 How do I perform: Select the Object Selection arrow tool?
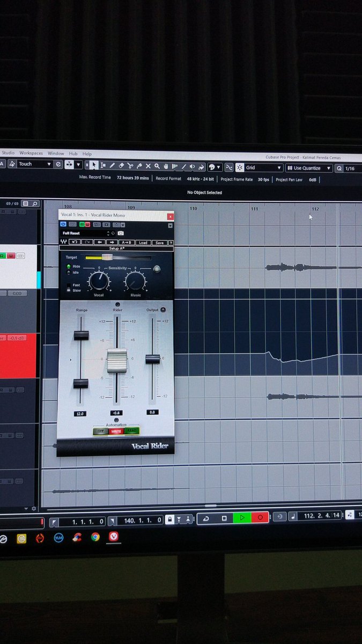tap(94, 166)
